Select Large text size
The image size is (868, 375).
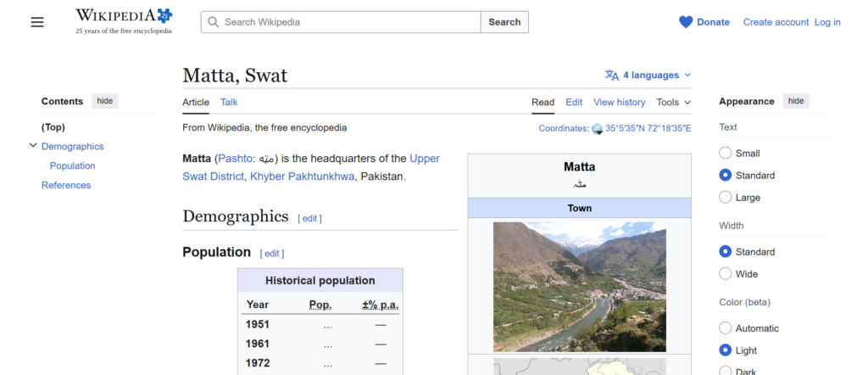point(726,197)
